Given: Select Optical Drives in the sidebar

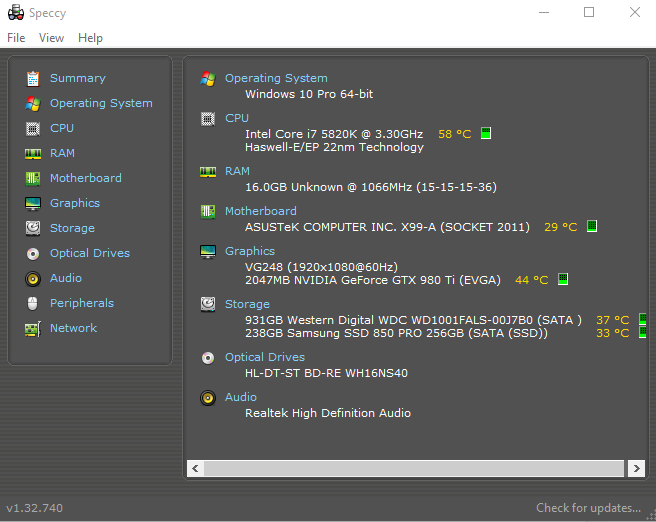Looking at the screenshot, I should pos(90,253).
